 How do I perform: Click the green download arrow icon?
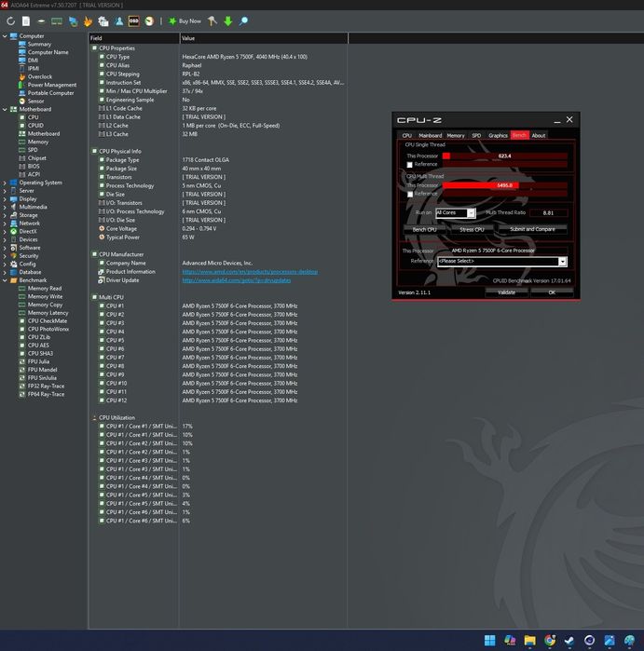point(227,20)
